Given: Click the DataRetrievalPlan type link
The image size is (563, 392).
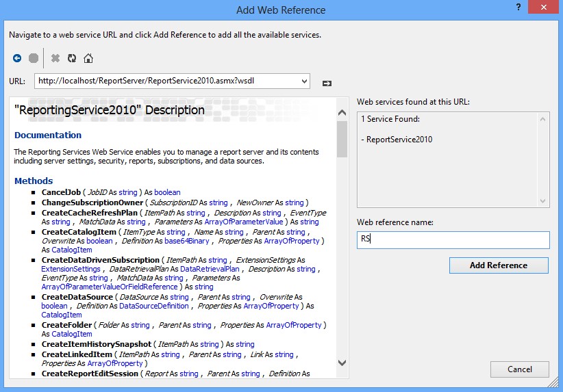Looking at the screenshot, I should (x=210, y=269).
